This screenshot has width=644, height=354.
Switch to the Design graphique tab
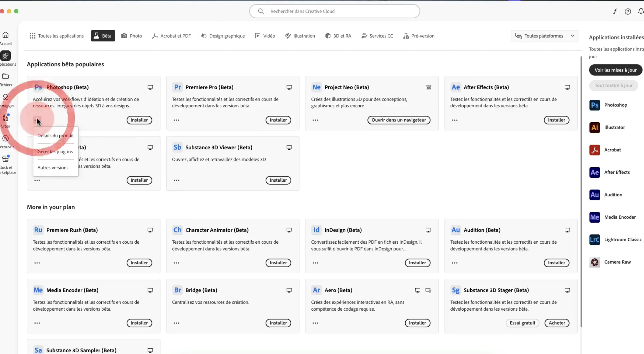(x=223, y=36)
